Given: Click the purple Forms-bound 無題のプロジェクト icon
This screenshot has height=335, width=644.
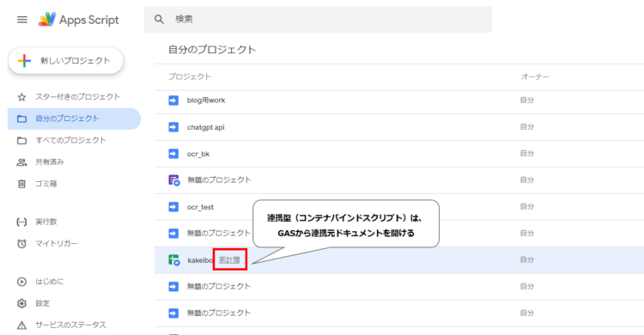Looking at the screenshot, I should point(174,180).
